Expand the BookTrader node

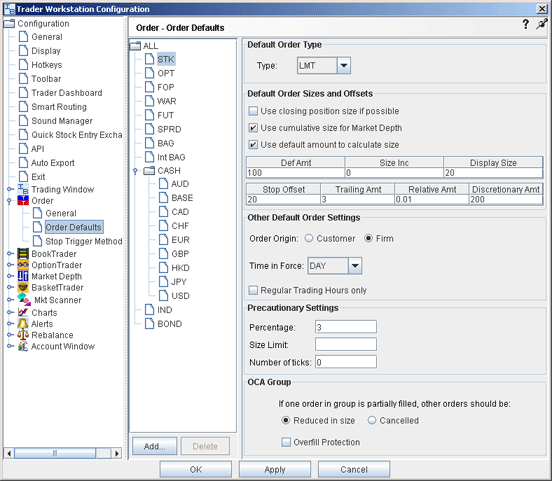pyautogui.click(x=10, y=254)
